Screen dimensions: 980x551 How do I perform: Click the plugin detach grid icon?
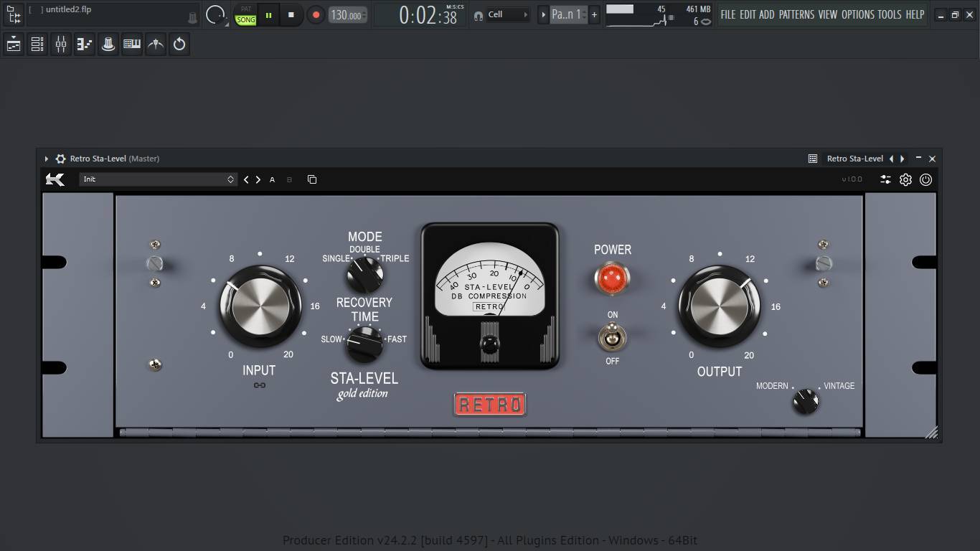pos(813,159)
